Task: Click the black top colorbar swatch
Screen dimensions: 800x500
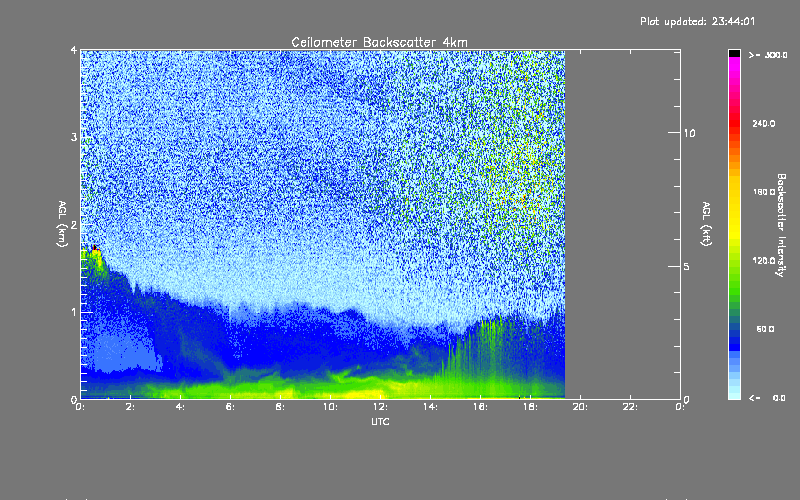Action: [734, 53]
